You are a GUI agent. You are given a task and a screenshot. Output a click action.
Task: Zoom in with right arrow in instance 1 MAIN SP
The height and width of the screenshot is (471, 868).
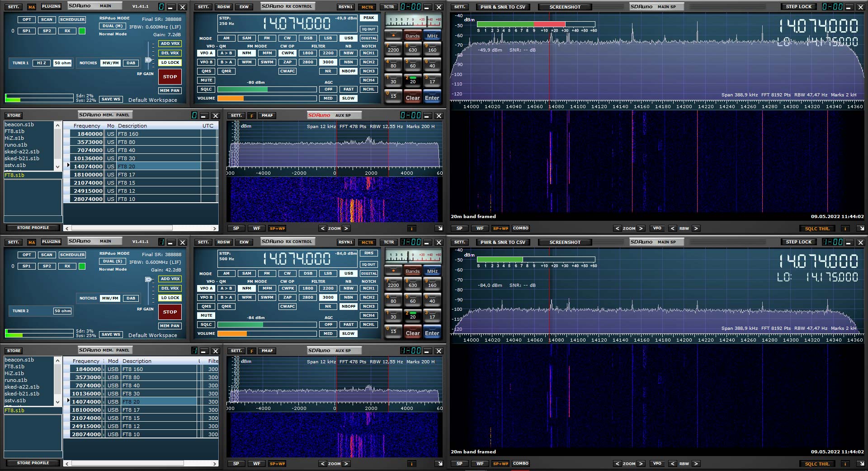click(641, 464)
